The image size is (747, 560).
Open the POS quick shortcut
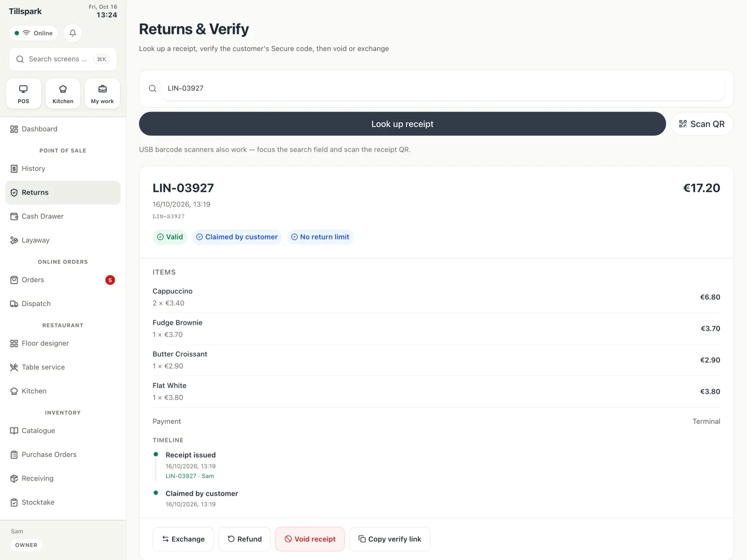point(23,93)
